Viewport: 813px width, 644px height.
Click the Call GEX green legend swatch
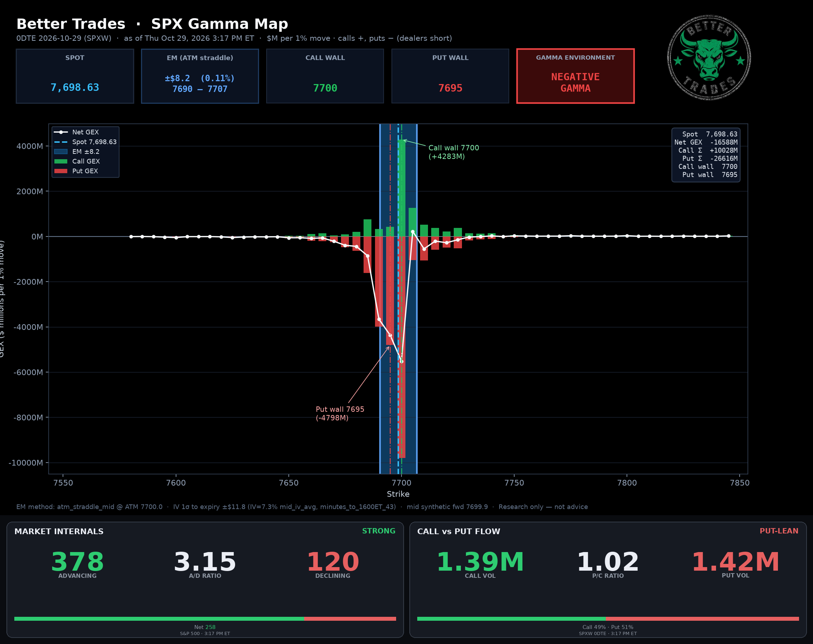point(61,161)
